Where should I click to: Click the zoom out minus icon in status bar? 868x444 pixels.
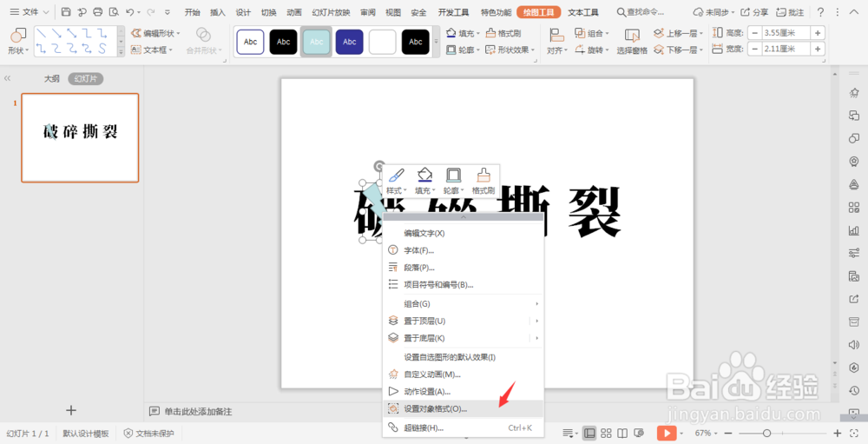pos(728,433)
